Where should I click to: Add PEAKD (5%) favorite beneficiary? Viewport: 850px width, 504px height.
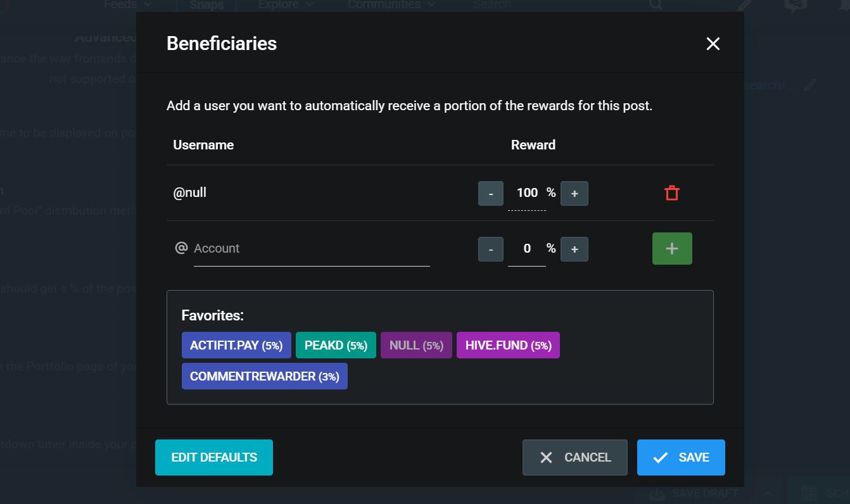tap(336, 345)
